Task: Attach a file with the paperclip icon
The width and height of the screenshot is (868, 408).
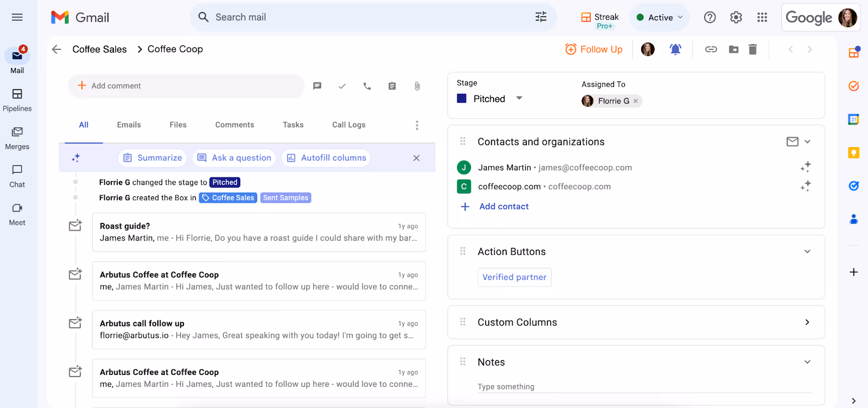Action: 417,86
